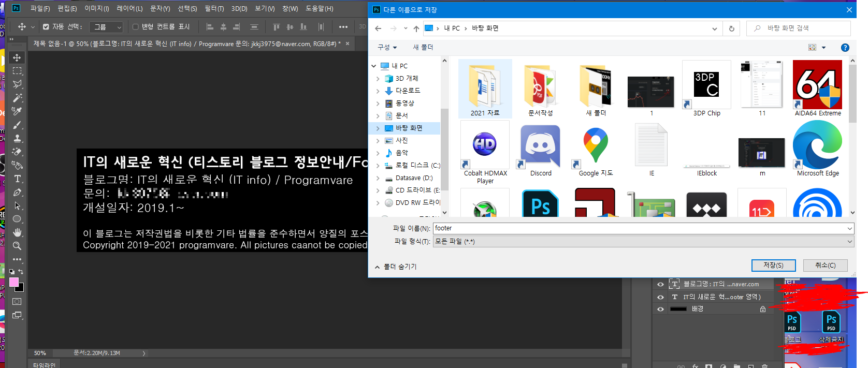Toggle the auto-select (자동 선택) checkbox

[x=46, y=27]
